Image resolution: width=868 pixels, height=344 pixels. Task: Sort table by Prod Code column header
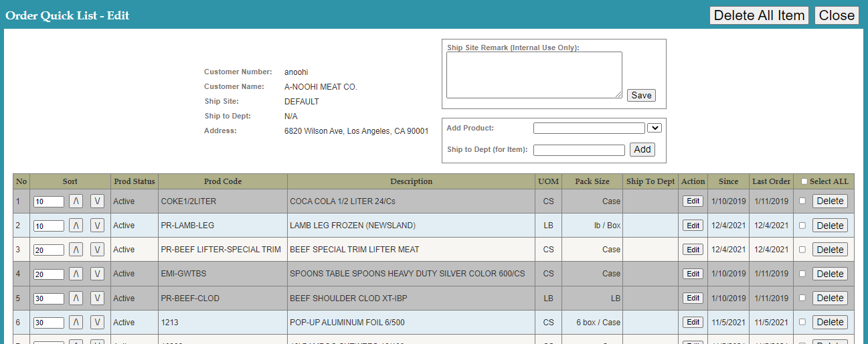point(223,181)
